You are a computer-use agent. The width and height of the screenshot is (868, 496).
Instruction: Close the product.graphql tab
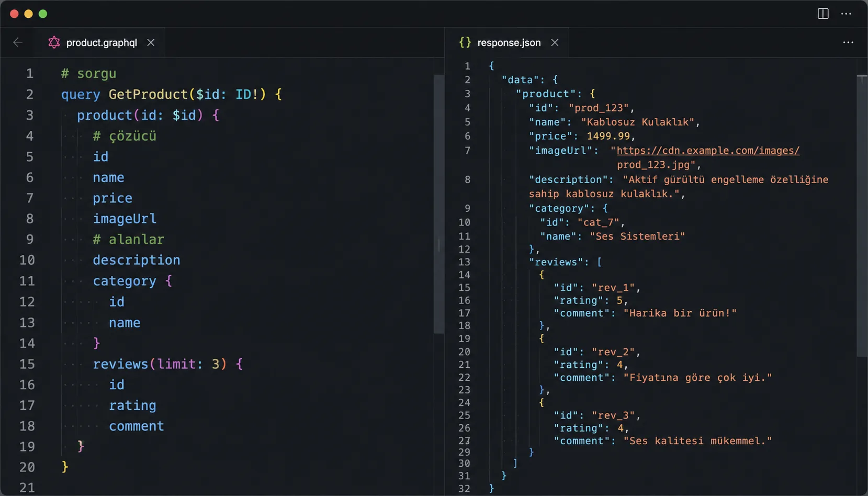click(151, 42)
